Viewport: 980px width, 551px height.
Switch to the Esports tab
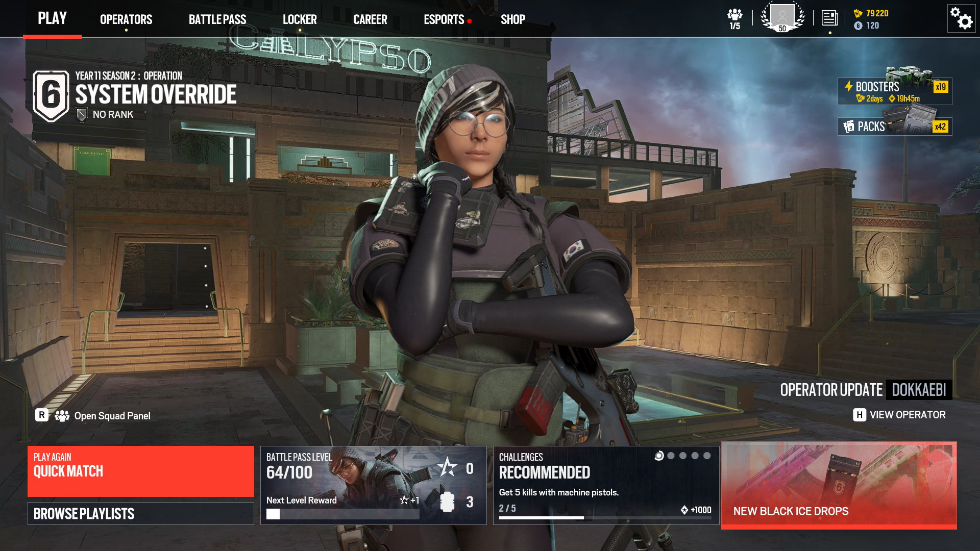click(x=444, y=19)
